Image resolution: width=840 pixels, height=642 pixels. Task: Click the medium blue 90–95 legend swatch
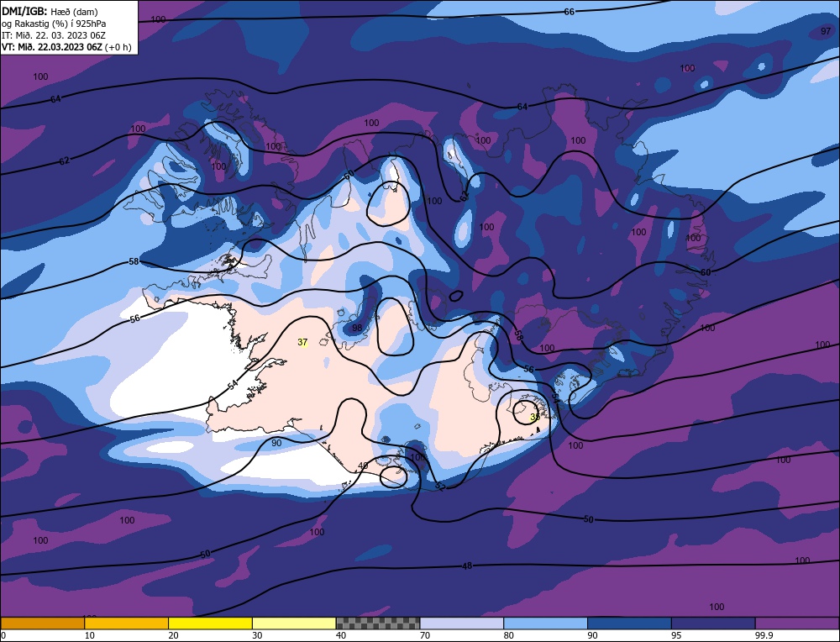point(629,623)
